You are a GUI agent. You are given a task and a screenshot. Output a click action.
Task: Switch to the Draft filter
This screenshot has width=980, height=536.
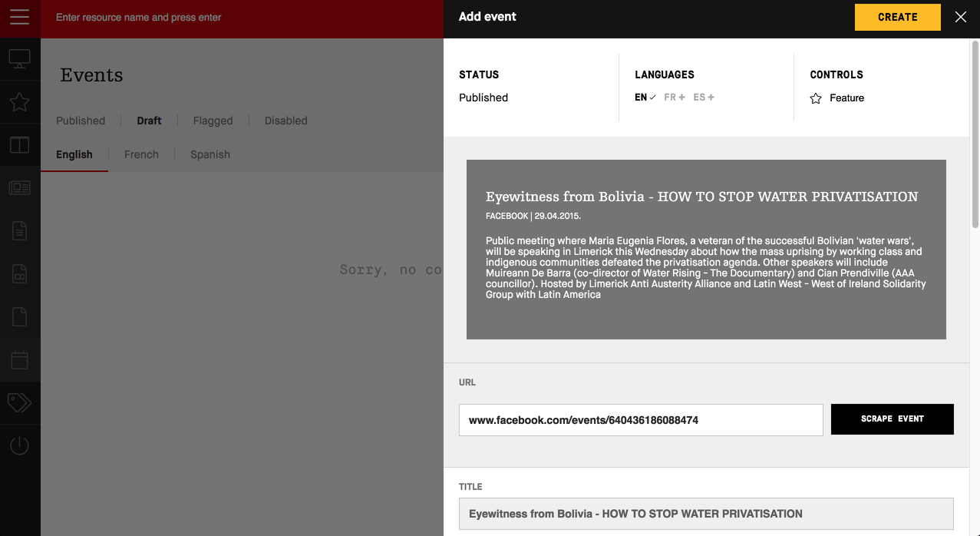149,121
